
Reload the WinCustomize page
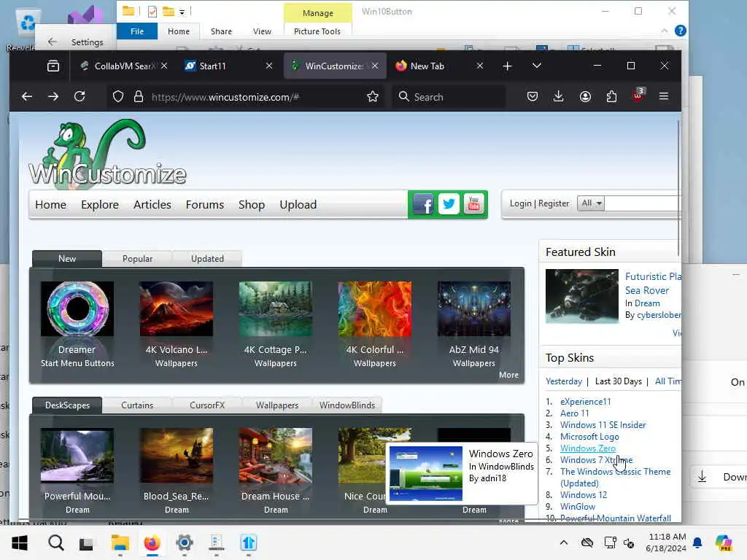[80, 97]
